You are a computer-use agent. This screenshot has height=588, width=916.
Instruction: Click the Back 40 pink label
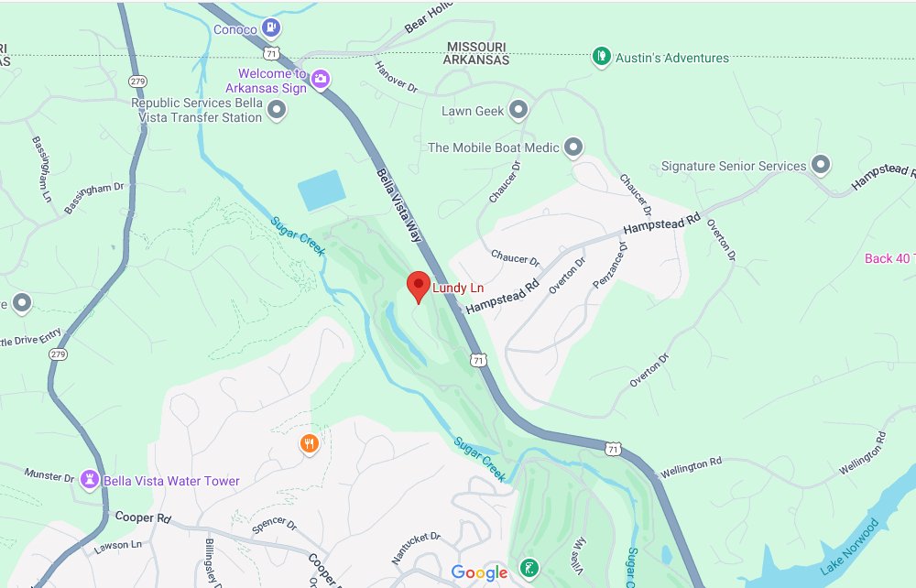[889, 258]
